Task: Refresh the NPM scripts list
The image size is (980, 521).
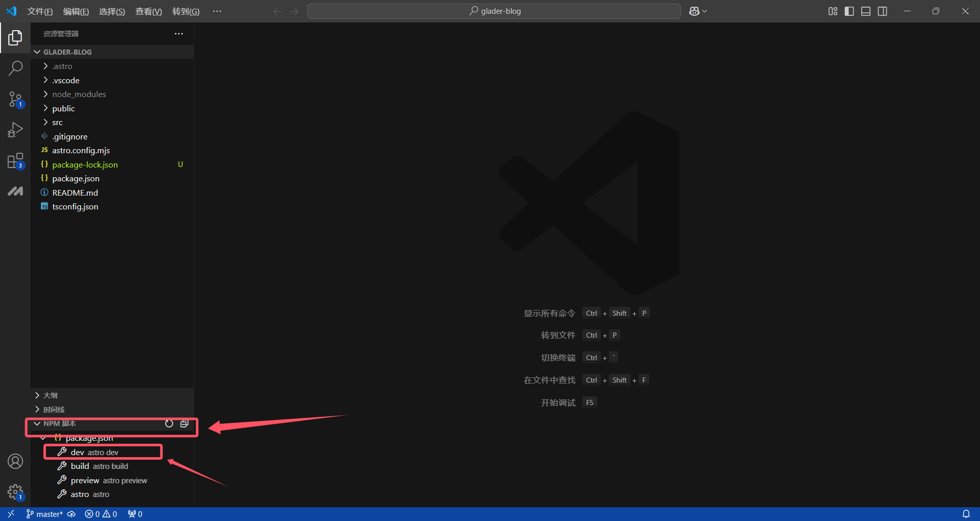Action: (x=169, y=423)
